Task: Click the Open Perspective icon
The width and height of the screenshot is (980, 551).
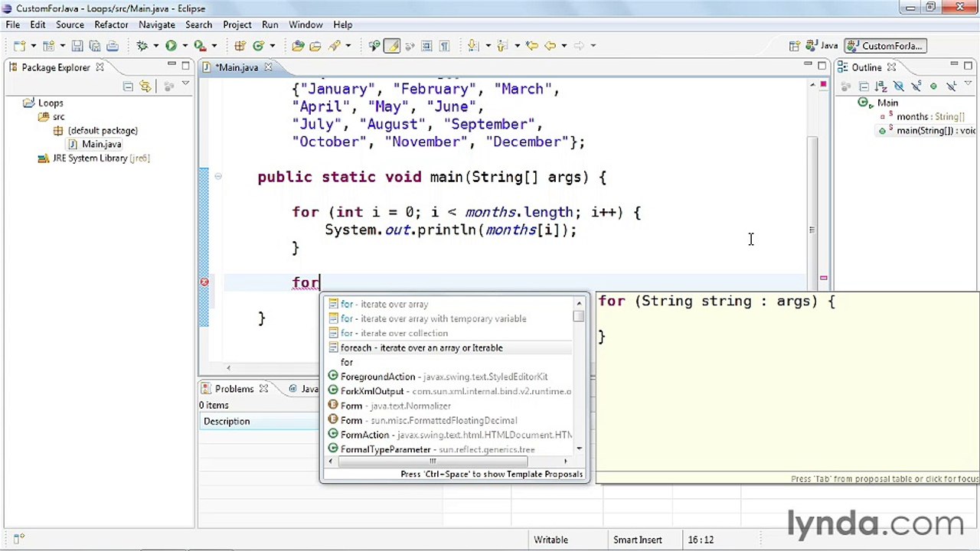Action: 795,46
